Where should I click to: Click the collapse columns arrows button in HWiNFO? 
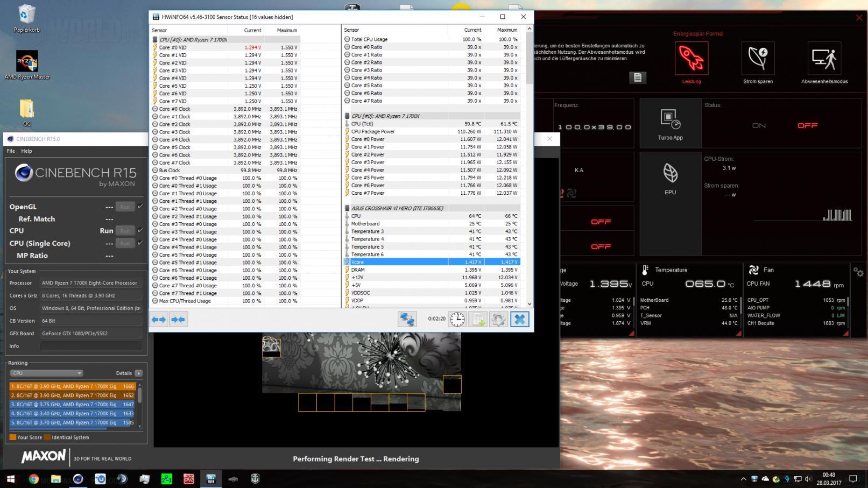178,320
